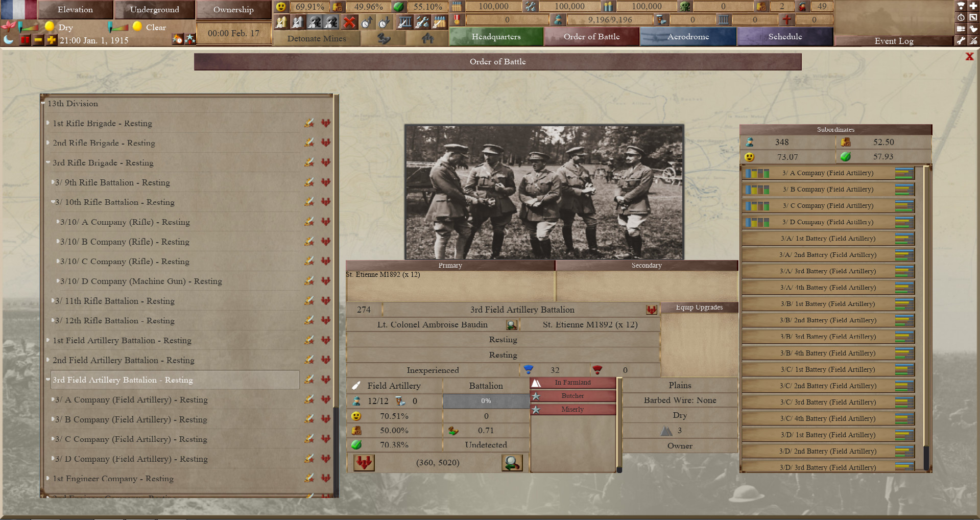Click the wrench repair tools icon in toolbar

tap(422, 22)
